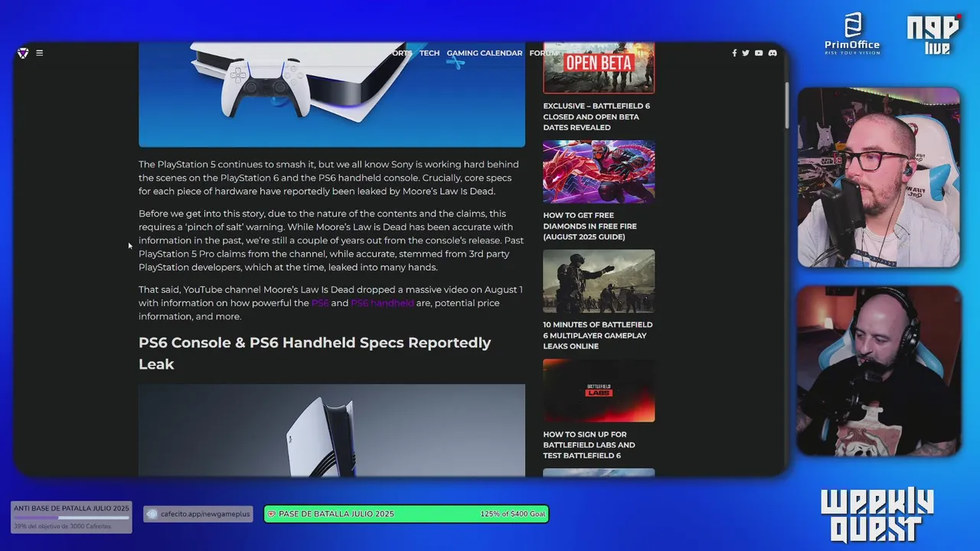This screenshot has width=980, height=551.
Task: Click the PS6 console image below heading
Action: (332, 430)
